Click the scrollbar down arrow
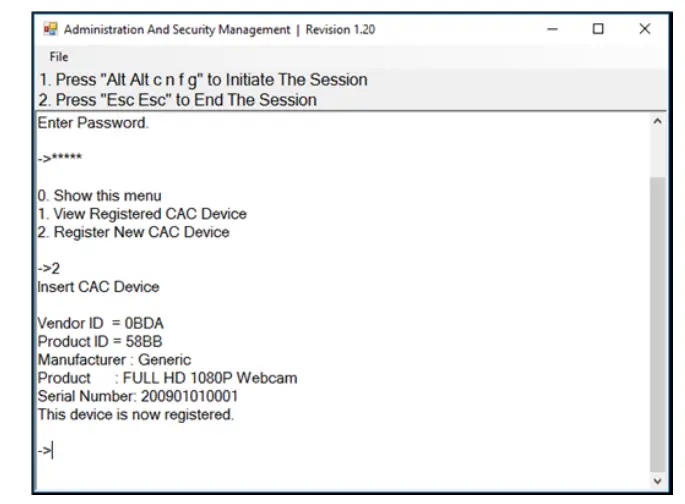The width and height of the screenshot is (685, 504). pos(657,481)
